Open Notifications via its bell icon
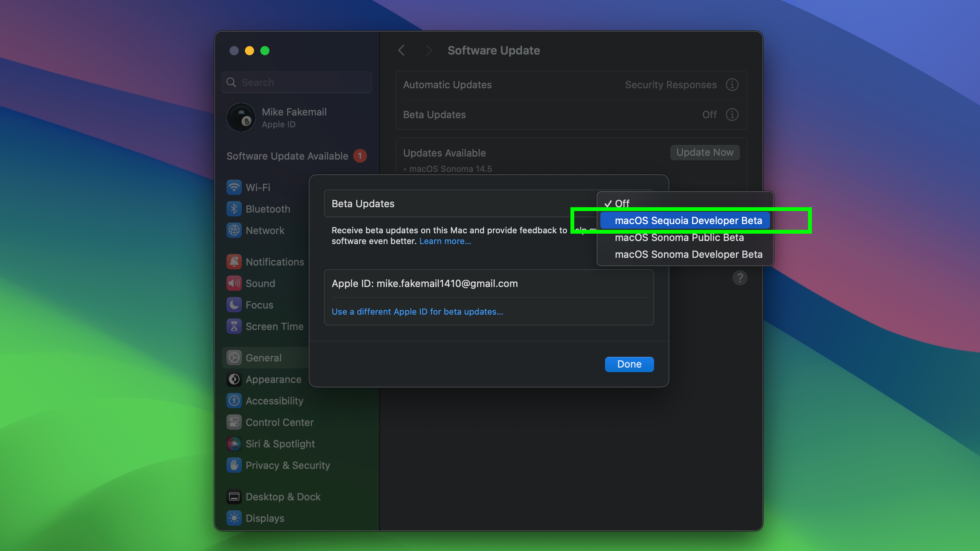 point(235,262)
